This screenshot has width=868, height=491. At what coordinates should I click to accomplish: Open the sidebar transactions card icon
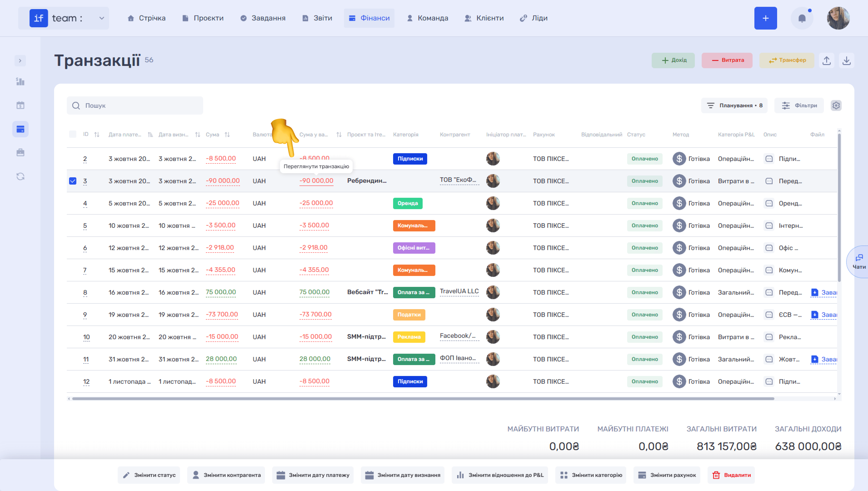pyautogui.click(x=20, y=129)
